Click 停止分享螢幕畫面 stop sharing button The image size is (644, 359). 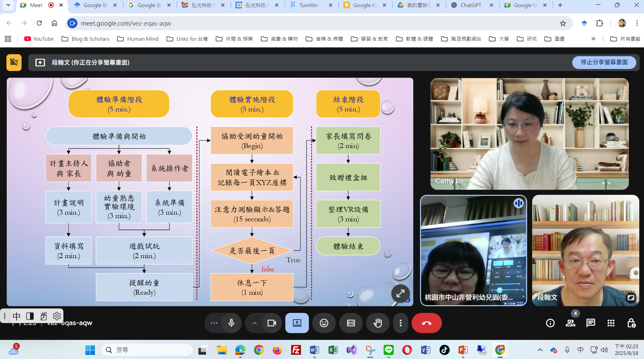click(x=604, y=62)
